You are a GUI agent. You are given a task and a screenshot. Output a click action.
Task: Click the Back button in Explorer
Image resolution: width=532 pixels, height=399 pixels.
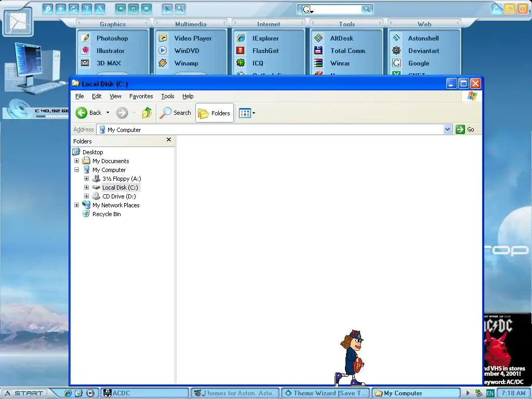point(88,113)
